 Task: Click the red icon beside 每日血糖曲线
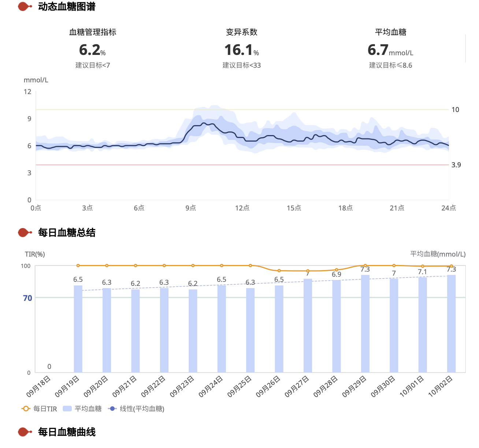tap(25, 432)
